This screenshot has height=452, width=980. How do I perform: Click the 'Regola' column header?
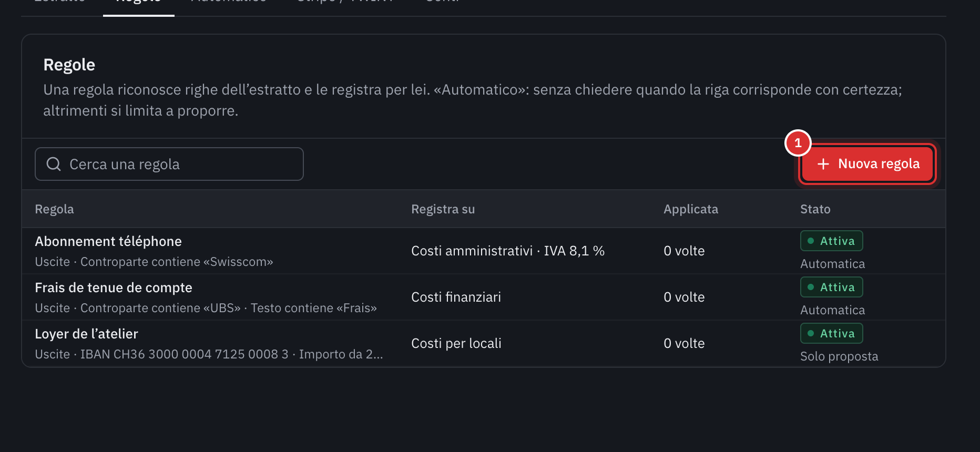[x=54, y=209]
